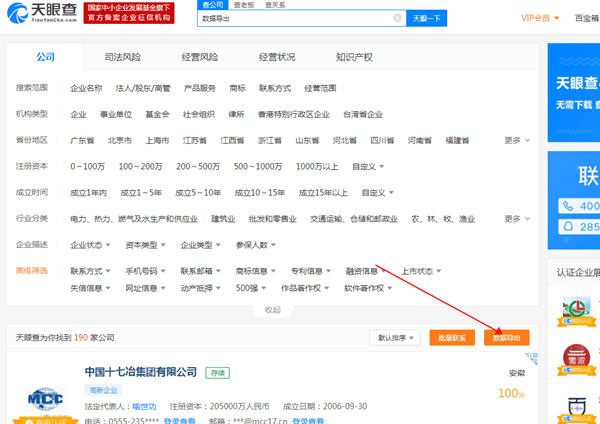Clear the search box with the X icon

point(397,18)
